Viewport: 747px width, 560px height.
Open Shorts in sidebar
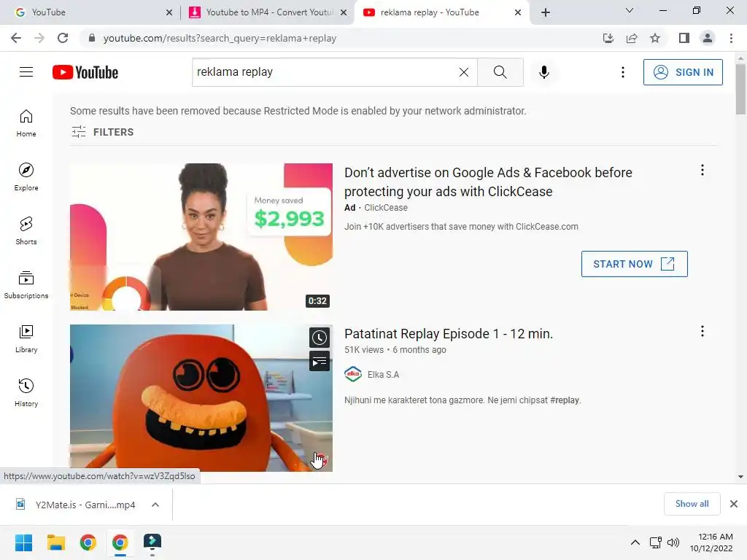point(26,230)
